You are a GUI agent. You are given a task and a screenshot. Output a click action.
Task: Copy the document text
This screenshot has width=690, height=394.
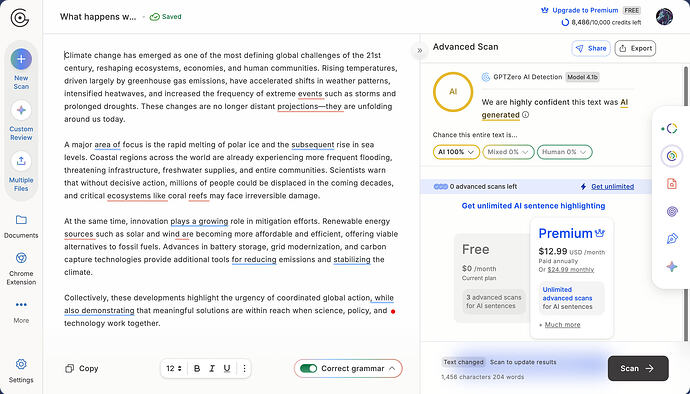pos(81,368)
